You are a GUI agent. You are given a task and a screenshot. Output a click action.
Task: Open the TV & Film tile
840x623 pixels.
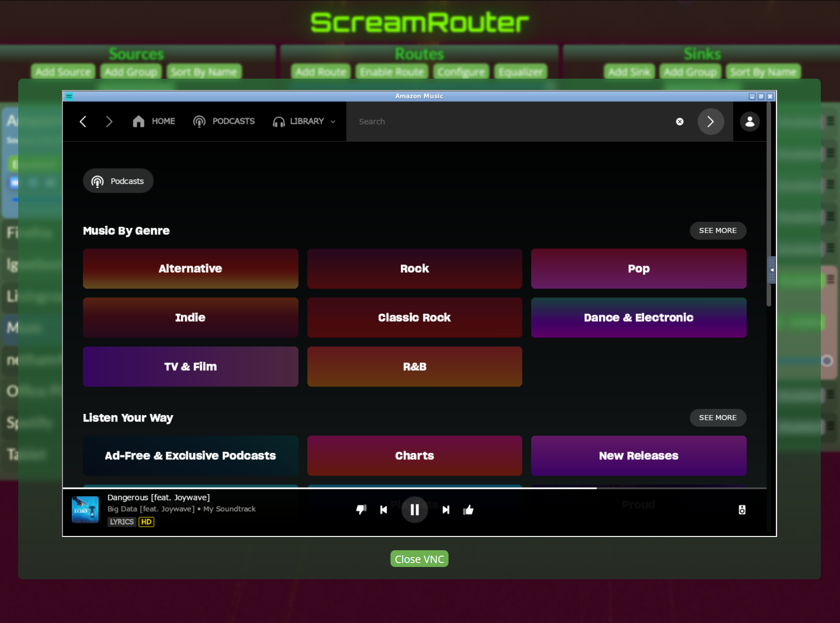click(x=190, y=367)
